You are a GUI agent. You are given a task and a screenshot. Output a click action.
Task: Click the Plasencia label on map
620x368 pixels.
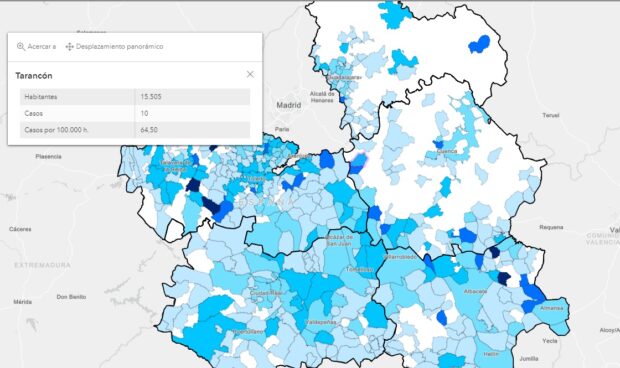[48, 157]
